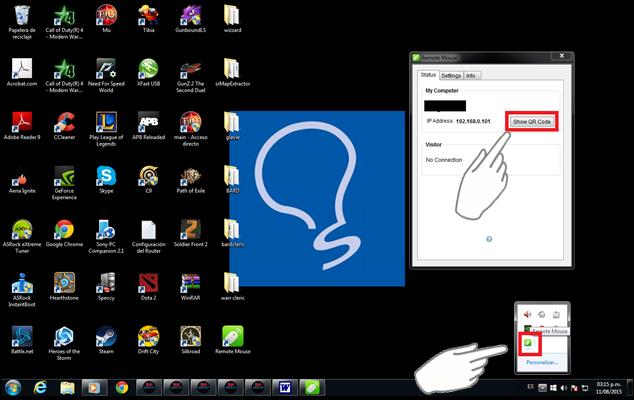Click the GeForce Experience shortcut
Viewport: 634px width, 400px height.
click(64, 183)
